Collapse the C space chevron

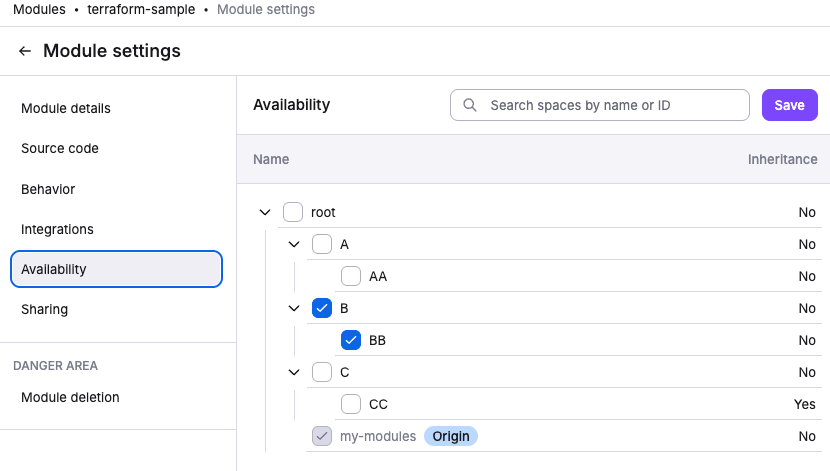(x=294, y=372)
